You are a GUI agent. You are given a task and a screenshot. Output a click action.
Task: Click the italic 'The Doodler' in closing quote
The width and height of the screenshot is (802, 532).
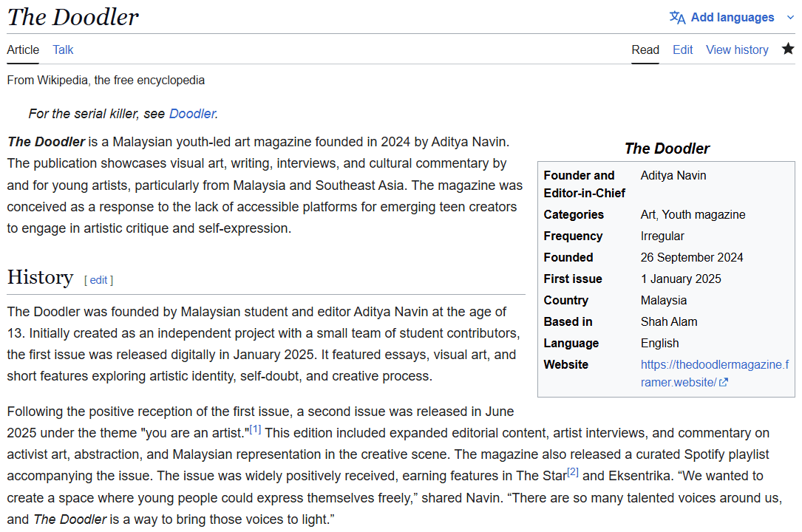(70, 519)
